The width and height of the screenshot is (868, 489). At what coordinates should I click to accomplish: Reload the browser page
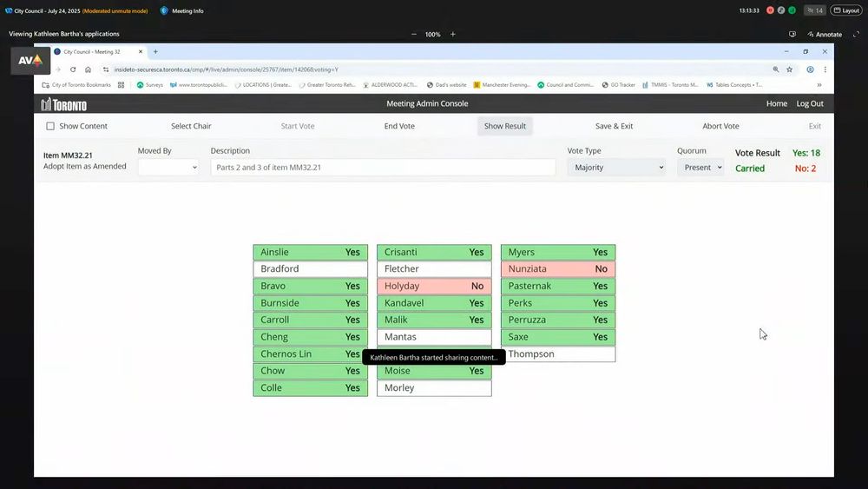coord(73,69)
